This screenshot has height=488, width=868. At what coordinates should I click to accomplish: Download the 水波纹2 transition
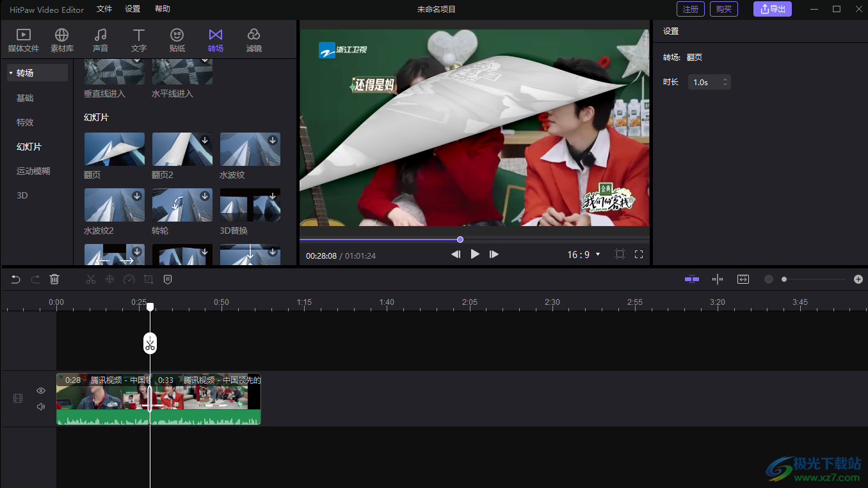(x=137, y=196)
